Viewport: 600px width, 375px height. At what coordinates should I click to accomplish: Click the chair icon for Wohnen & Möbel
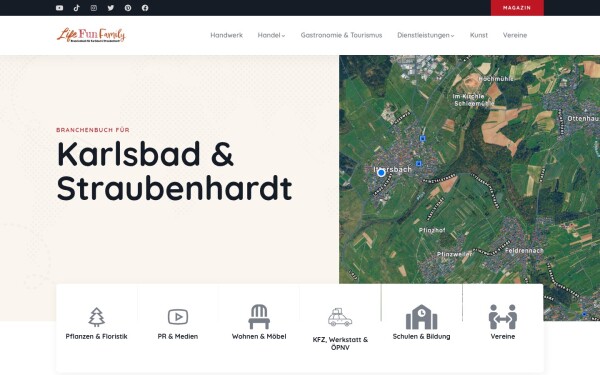[x=259, y=317]
